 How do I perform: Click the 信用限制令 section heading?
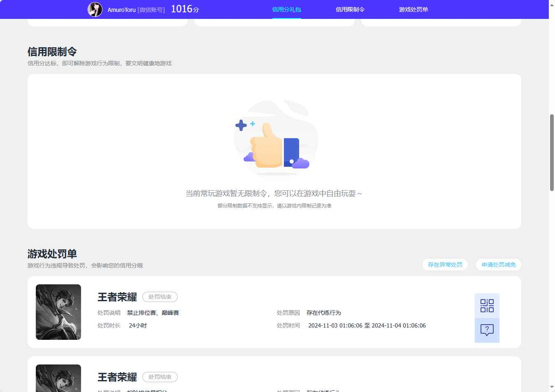pyautogui.click(x=52, y=52)
